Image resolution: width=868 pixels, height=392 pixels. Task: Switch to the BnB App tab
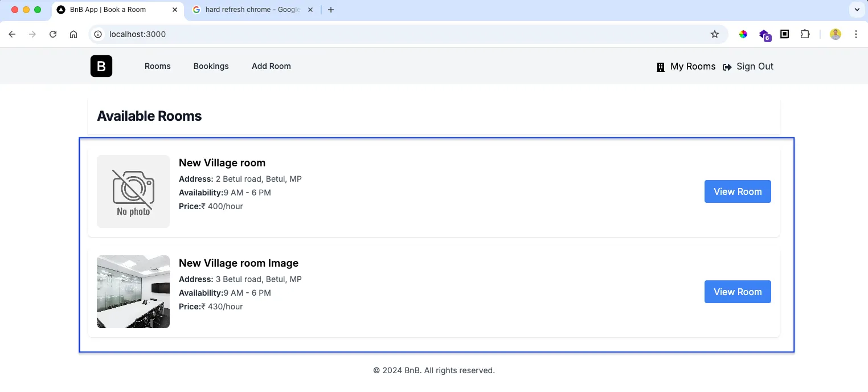(117, 10)
